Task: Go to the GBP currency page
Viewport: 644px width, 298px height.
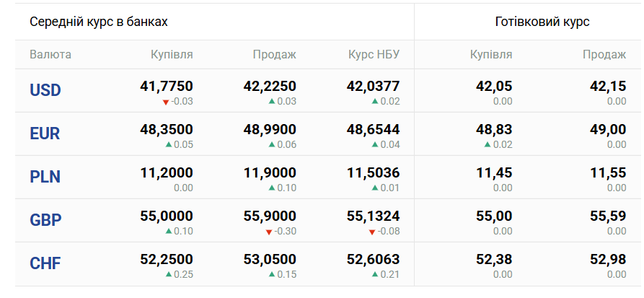Action: click(45, 220)
